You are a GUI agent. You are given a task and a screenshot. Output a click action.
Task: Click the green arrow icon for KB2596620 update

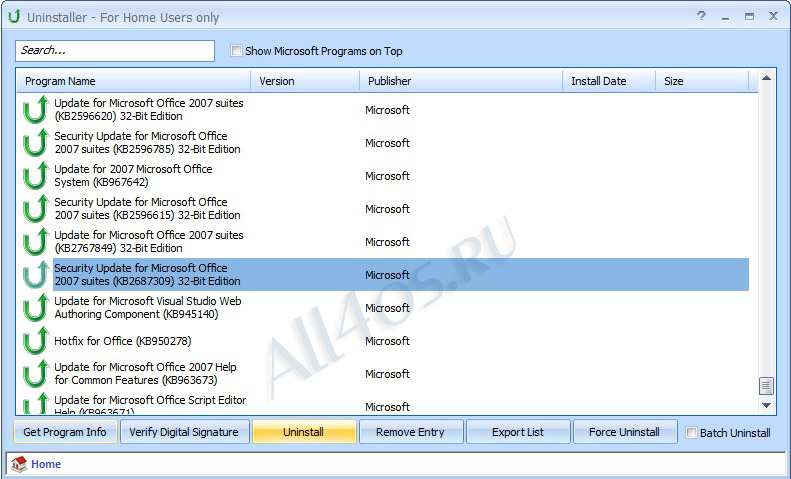click(36, 109)
